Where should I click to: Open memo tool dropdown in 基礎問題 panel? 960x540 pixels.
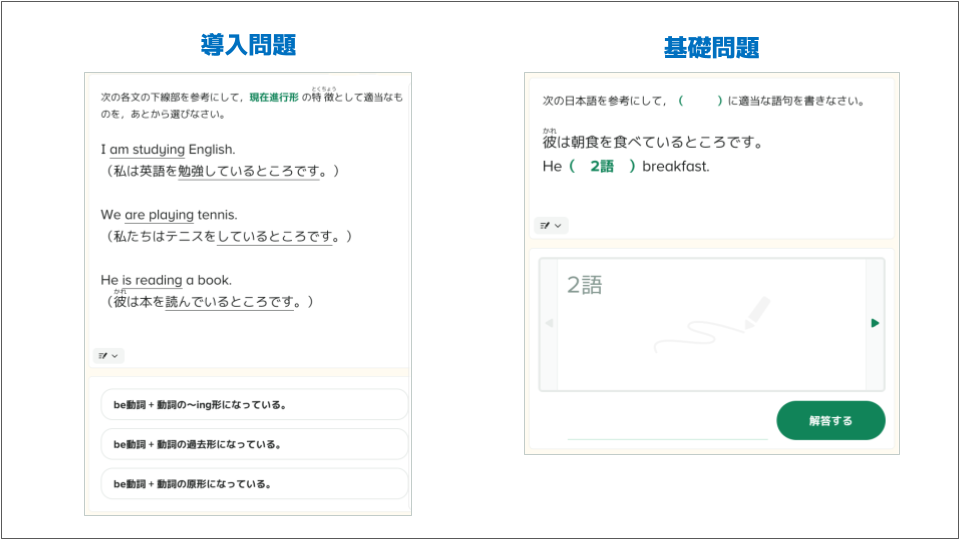coord(551,225)
